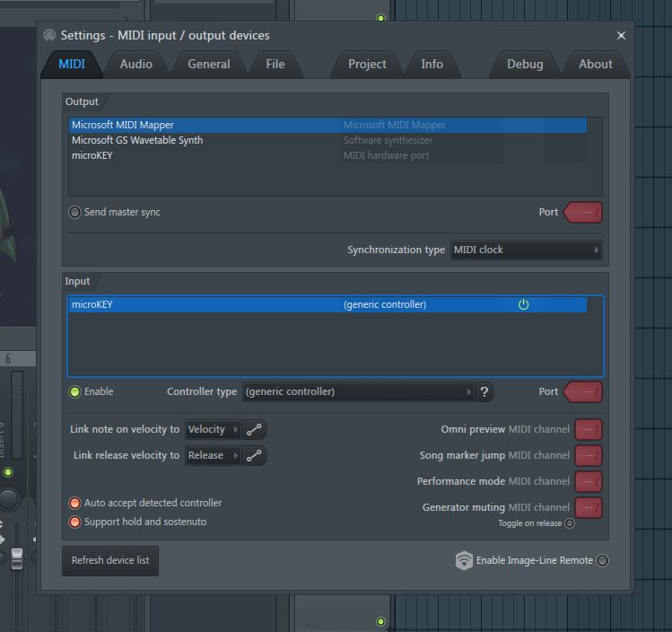Viewport: 672px width, 632px height.
Task: Click the link icon next to Release
Action: tap(254, 455)
